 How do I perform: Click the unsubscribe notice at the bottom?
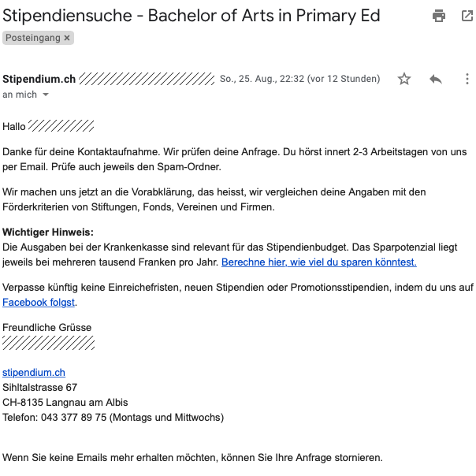click(192, 457)
